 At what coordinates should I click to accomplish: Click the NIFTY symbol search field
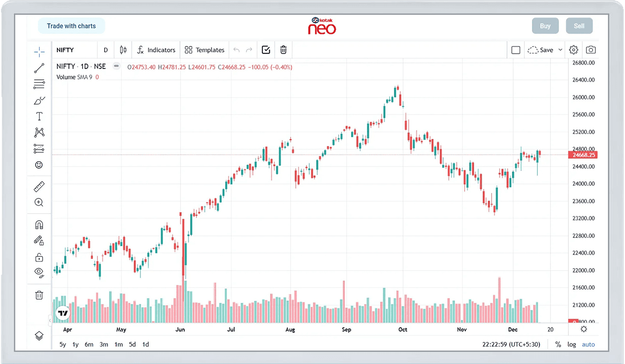point(74,50)
